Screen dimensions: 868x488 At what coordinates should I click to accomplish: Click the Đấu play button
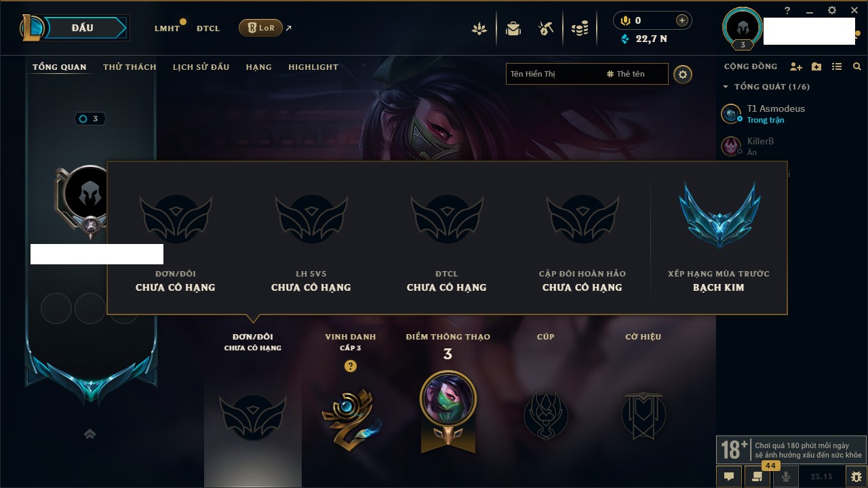(83, 28)
